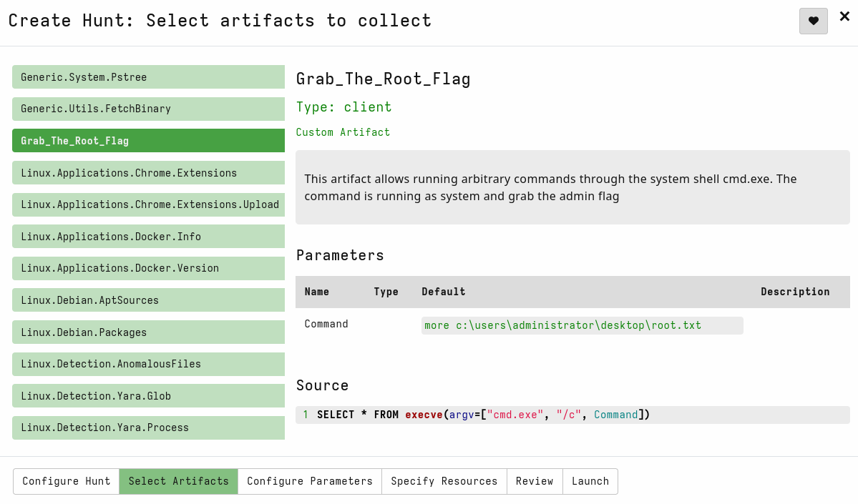This screenshot has width=858, height=504.
Task: Click the artifact description text box
Action: point(572,187)
